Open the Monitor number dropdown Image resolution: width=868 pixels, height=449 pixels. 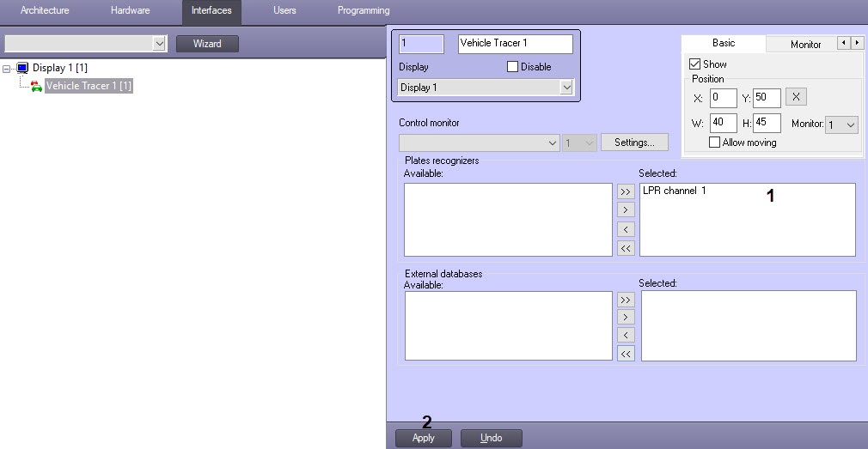(841, 125)
